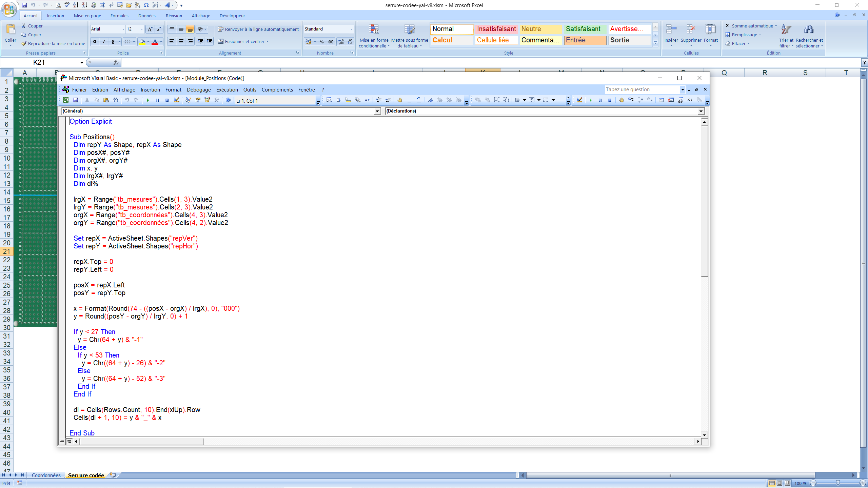Toggle Design Mode in the Standard toolbar
The height and width of the screenshot is (488, 868).
click(177, 100)
